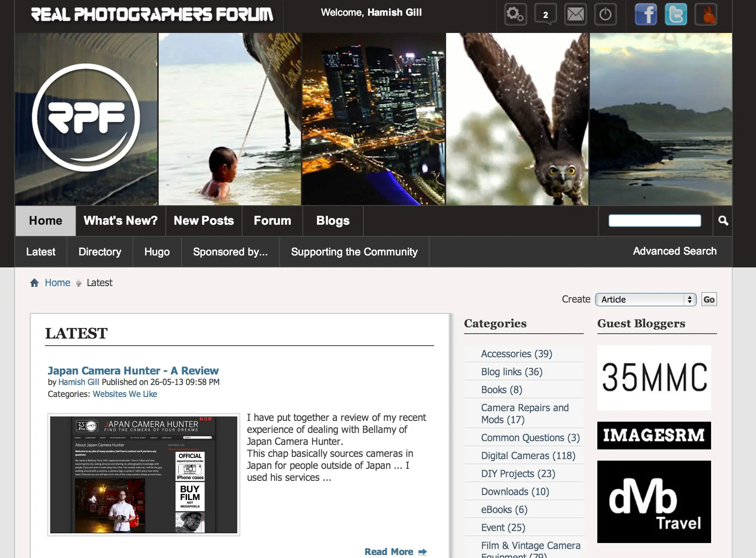Click the boy in water banner photo
This screenshot has height=558, width=756.
point(230,119)
